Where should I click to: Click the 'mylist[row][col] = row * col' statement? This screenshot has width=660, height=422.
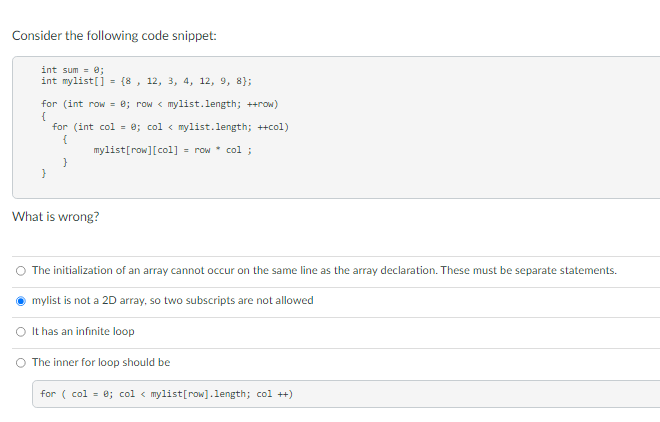pos(173,150)
